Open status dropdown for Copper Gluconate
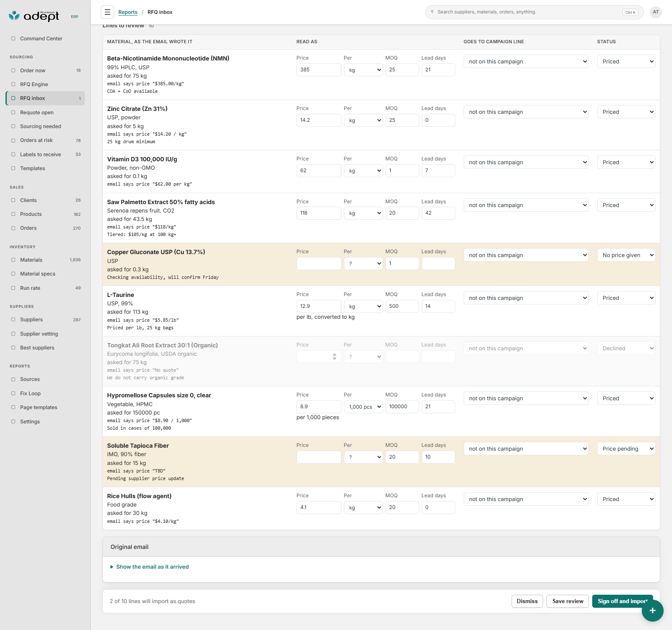This screenshot has height=630, width=672. pyautogui.click(x=626, y=255)
